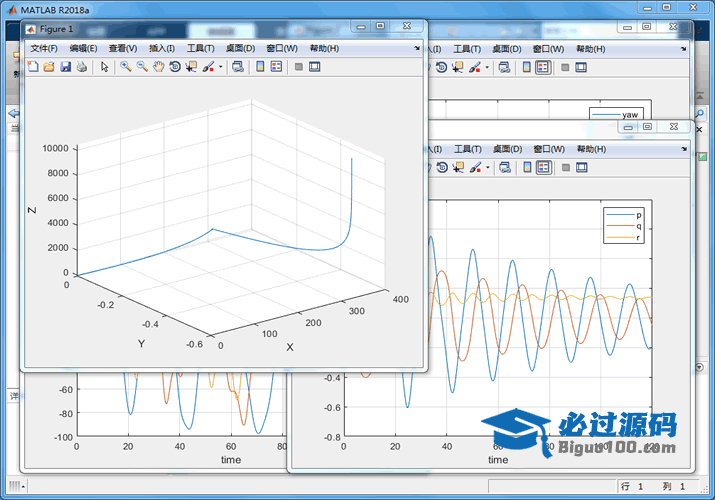This screenshot has width=715, height=500.
Task: Open 编辑(E) menu in Figure 1
Action: 83,48
